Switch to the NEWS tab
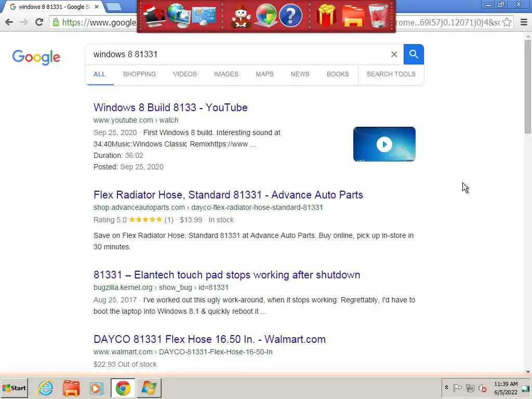Viewport: 532px width, 399px height. (x=300, y=74)
